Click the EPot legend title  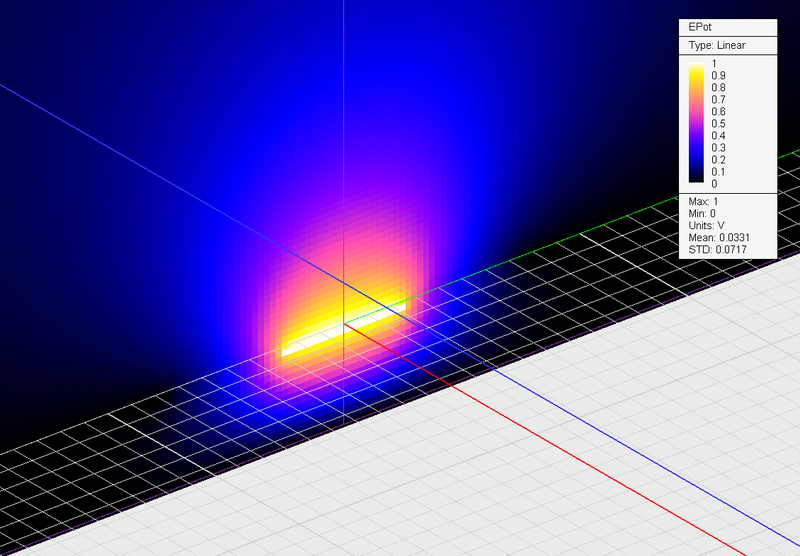tap(699, 27)
